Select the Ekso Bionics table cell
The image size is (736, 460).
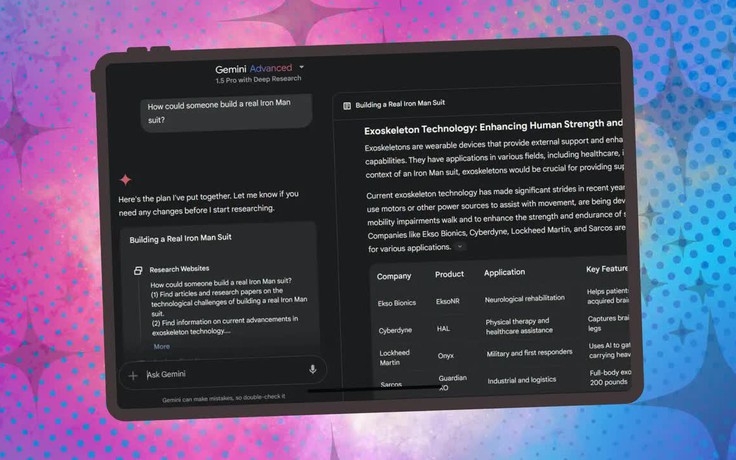click(x=399, y=301)
